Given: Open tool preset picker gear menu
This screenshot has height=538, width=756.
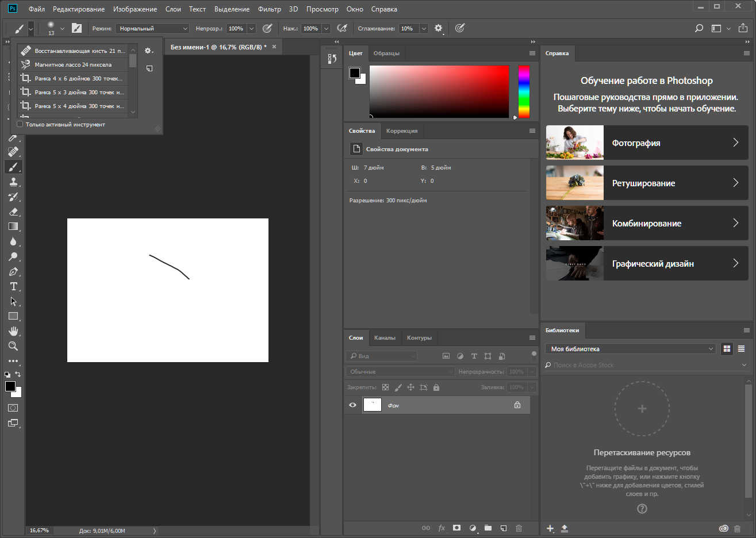Looking at the screenshot, I should (149, 51).
